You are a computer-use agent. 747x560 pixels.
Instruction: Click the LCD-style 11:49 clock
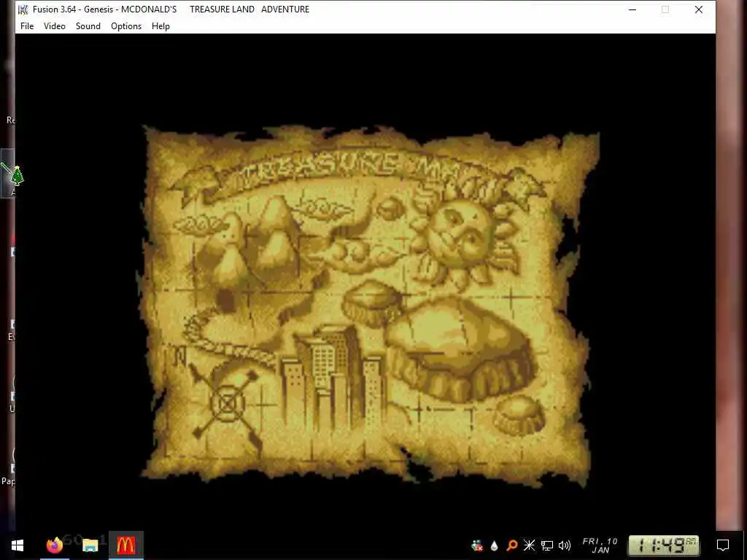664,545
